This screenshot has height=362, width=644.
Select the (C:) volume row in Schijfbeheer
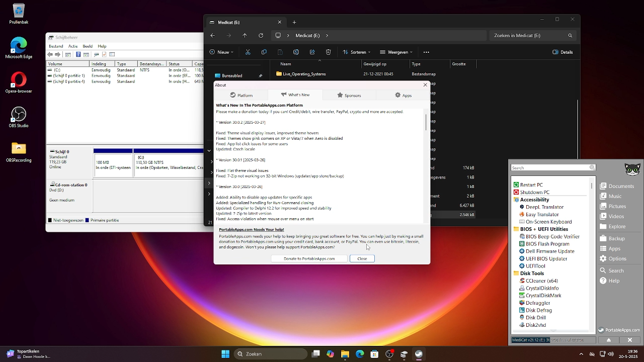pyautogui.click(x=125, y=70)
